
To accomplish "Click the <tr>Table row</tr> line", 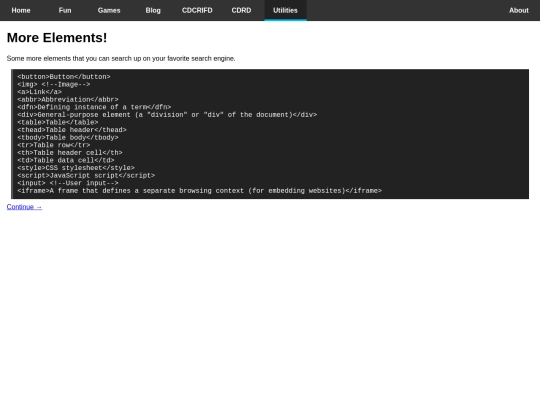I will pyautogui.click(x=54, y=145).
